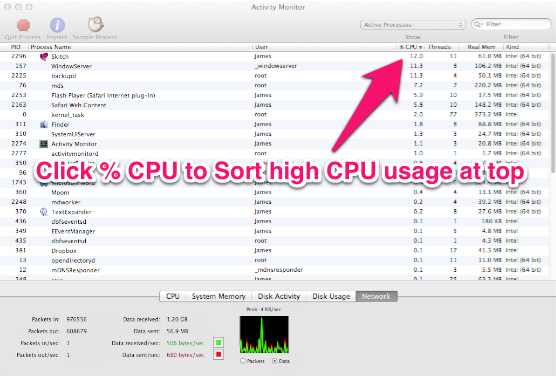
Task: Click the Packets in count value
Action: pos(77,319)
